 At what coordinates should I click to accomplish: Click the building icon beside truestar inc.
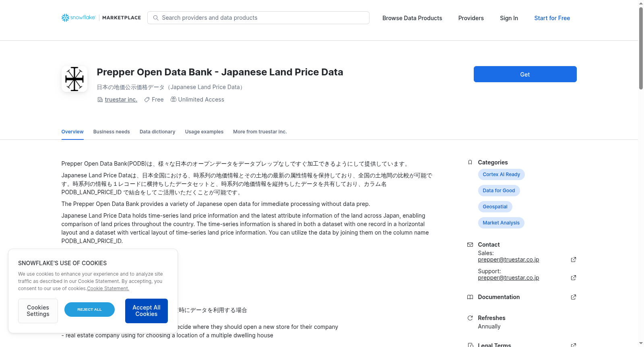click(100, 100)
